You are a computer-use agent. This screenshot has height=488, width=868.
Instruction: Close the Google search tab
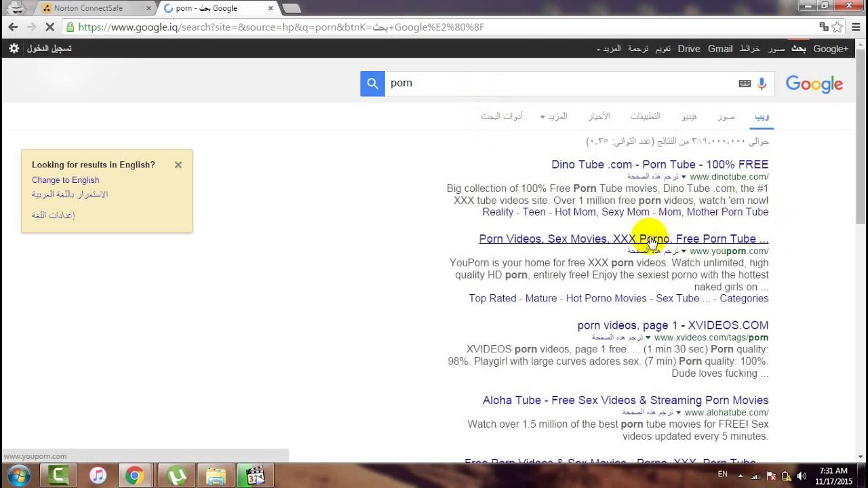click(x=271, y=8)
